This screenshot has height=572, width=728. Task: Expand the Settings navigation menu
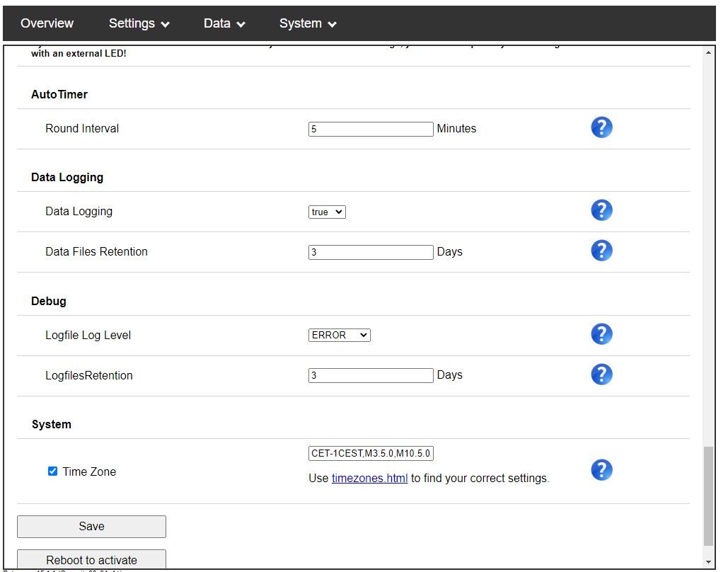coord(139,23)
